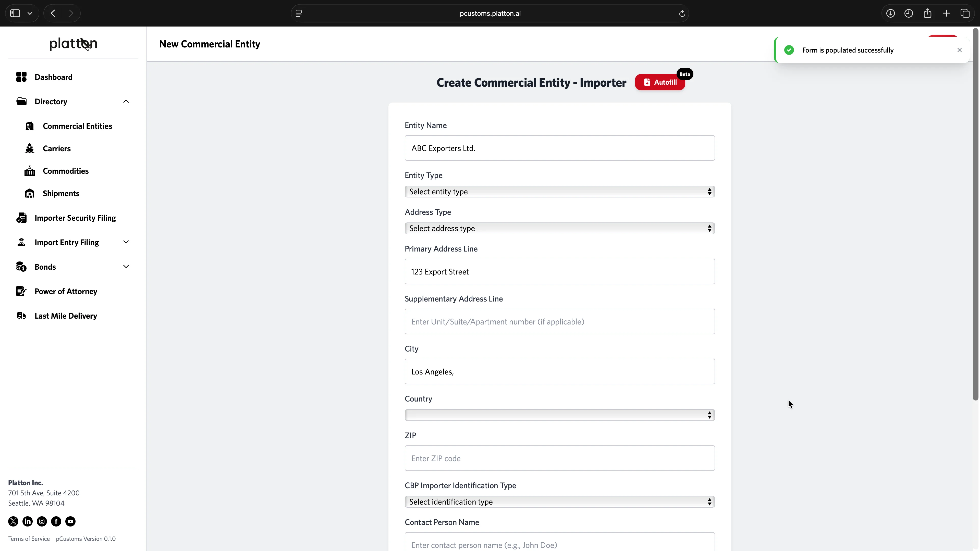Open Importer Security Filing section
This screenshot has height=551, width=980.
click(75, 218)
